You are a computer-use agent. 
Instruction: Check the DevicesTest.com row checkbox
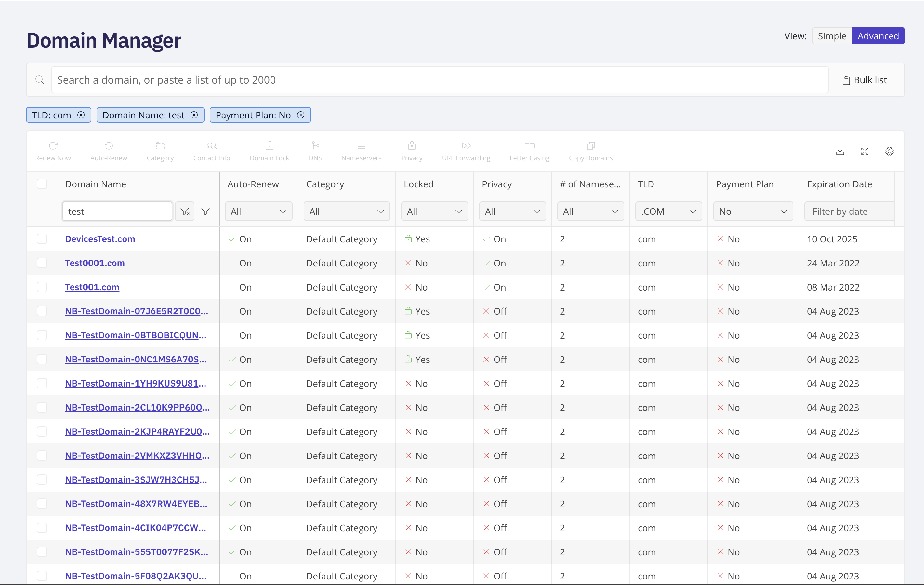42,239
